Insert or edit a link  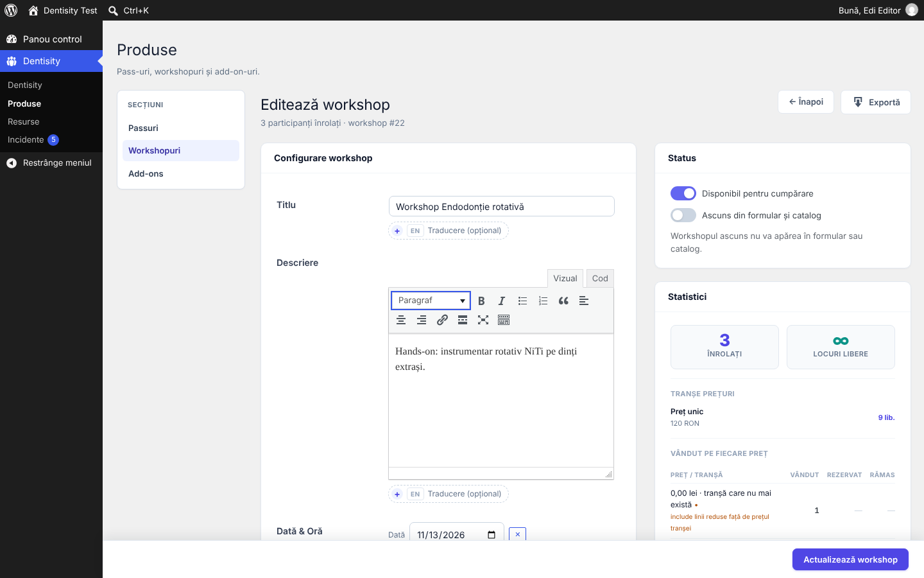pos(442,320)
